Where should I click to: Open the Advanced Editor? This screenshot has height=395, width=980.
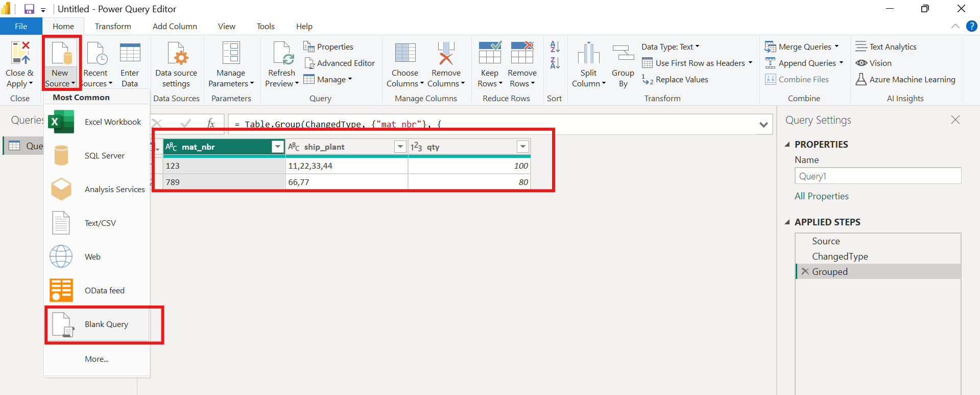[x=339, y=63]
